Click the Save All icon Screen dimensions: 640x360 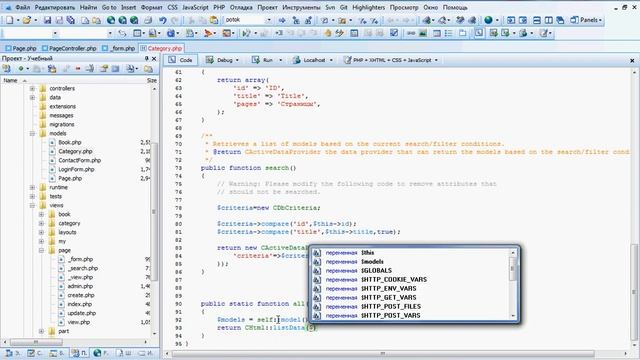[x=71, y=20]
